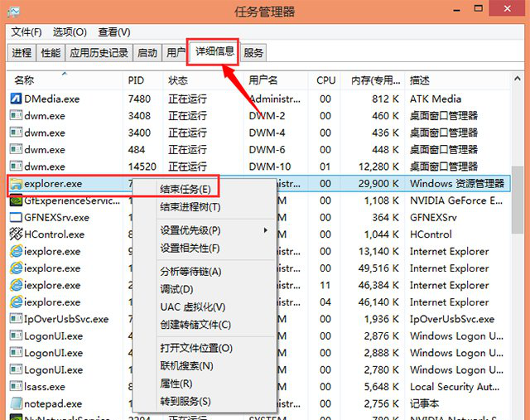
Task: Click the iexplore.exe icon using 13,140 K
Action: pyautogui.click(x=16, y=251)
